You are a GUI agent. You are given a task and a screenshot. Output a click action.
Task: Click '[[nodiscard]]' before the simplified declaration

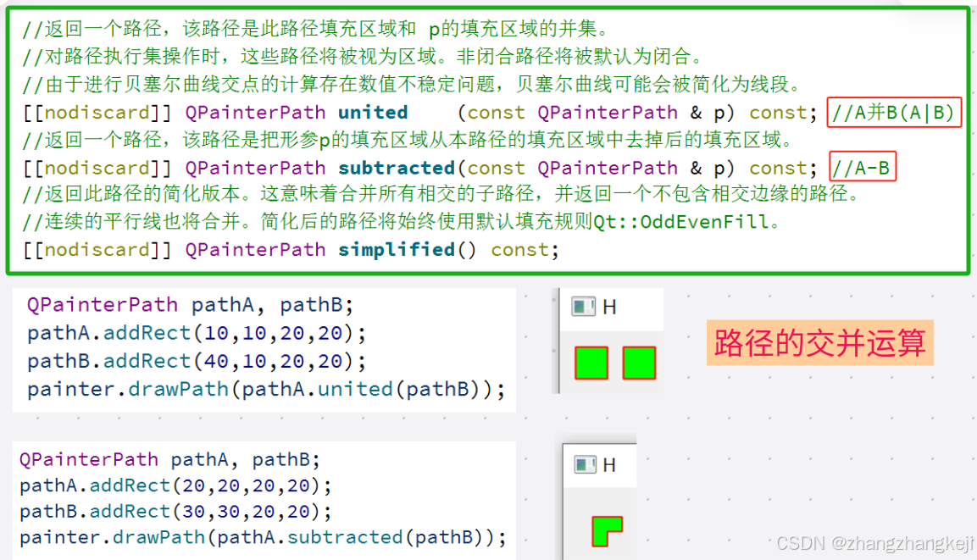[x=97, y=249]
